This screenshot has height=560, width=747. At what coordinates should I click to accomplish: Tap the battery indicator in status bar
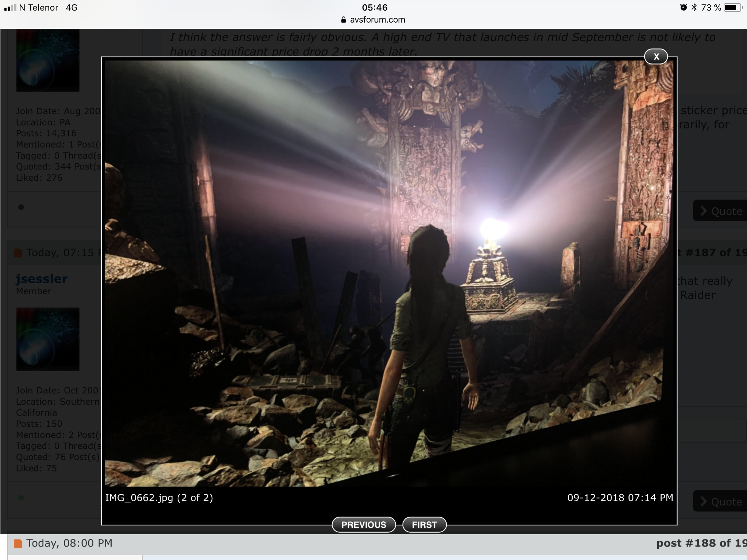pyautogui.click(x=733, y=8)
